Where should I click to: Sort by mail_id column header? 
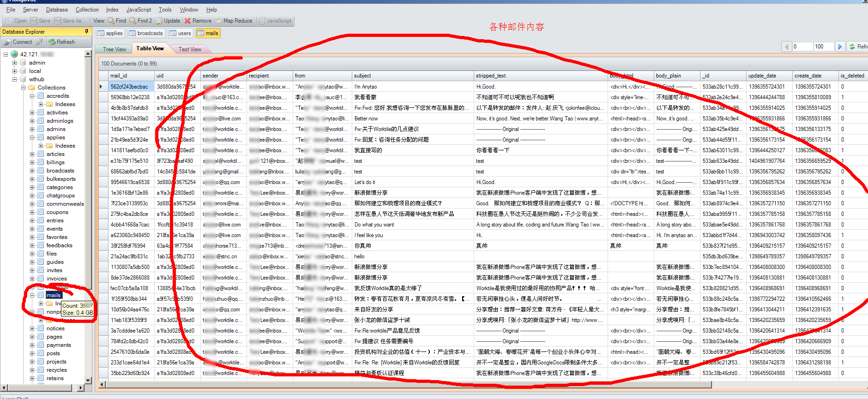point(131,76)
